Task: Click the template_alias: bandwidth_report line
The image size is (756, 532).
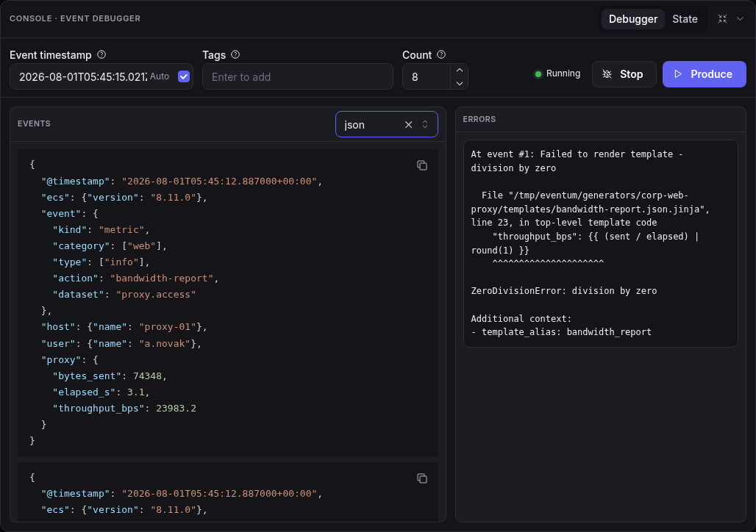Action: 561,331
